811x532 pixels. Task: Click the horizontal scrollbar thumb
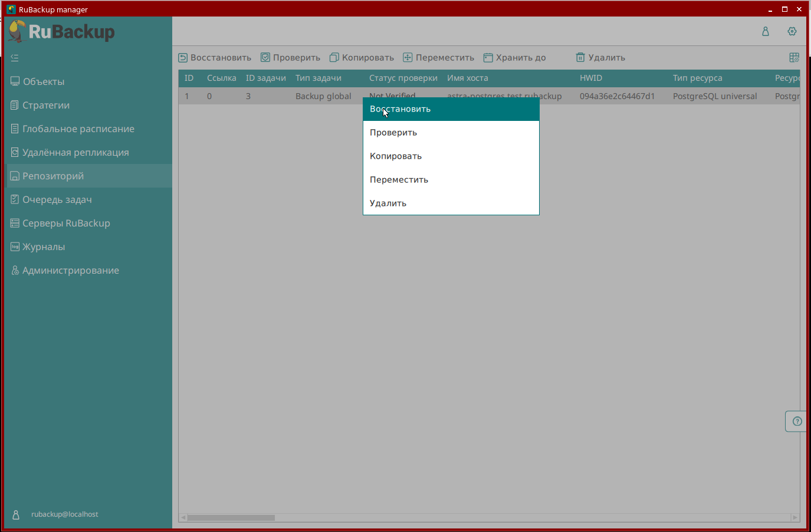(231, 518)
